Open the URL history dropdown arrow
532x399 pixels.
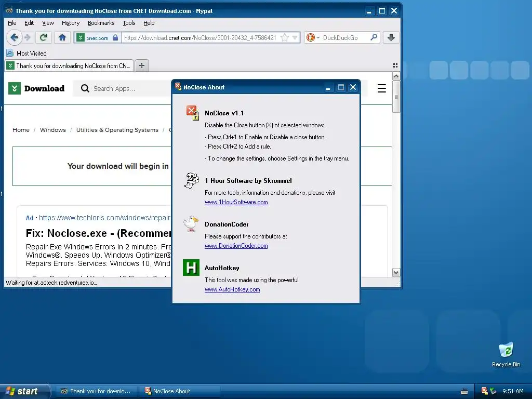295,37
